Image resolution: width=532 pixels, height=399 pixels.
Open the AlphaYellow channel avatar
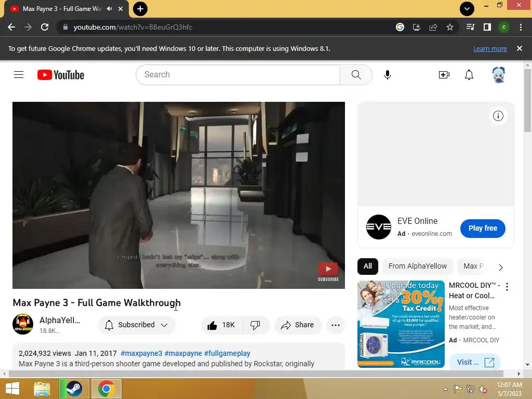click(23, 324)
